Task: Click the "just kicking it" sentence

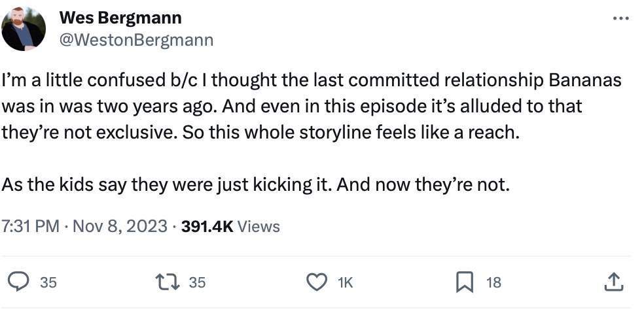Action: tap(255, 185)
